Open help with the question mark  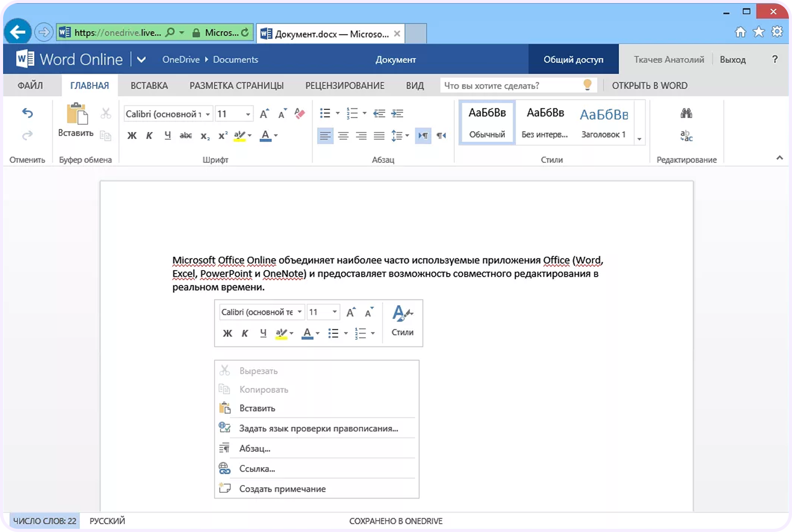pos(774,59)
